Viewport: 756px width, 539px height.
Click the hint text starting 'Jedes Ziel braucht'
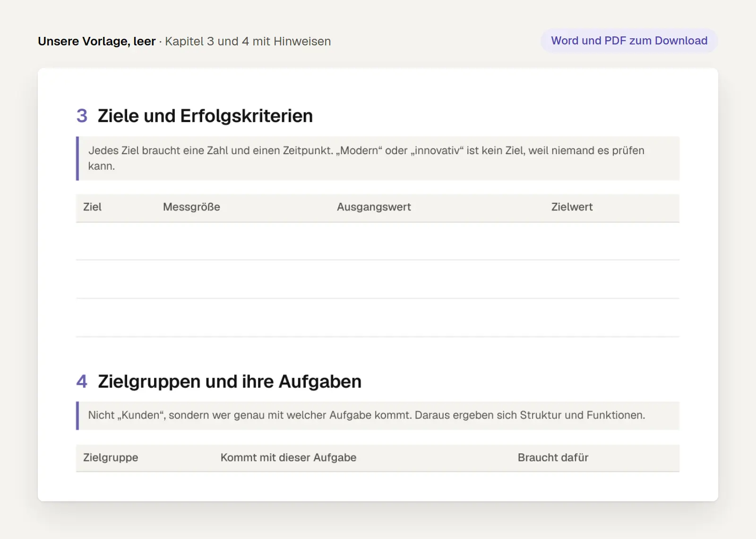pos(366,158)
